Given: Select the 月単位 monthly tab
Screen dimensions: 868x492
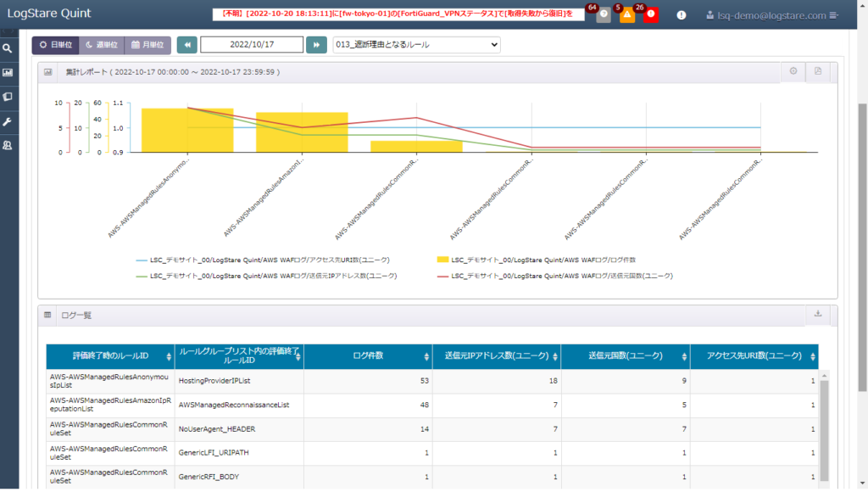Looking at the screenshot, I should click(147, 45).
